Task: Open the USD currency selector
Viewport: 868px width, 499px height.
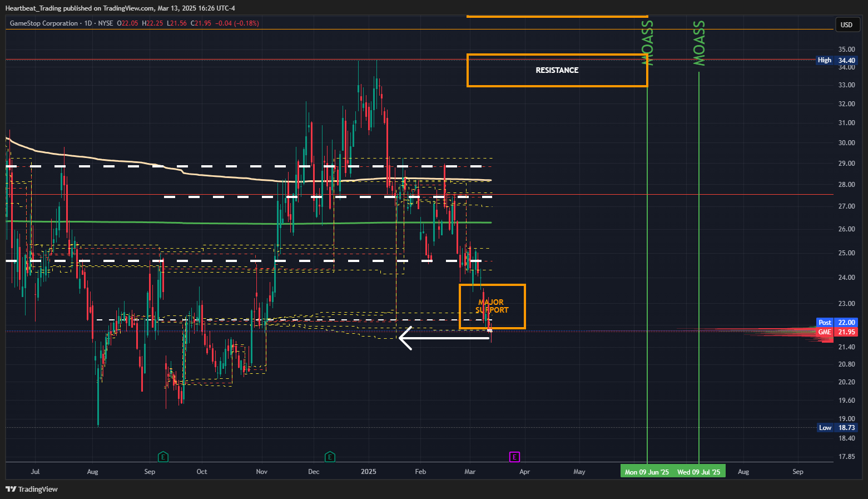Action: [x=846, y=24]
